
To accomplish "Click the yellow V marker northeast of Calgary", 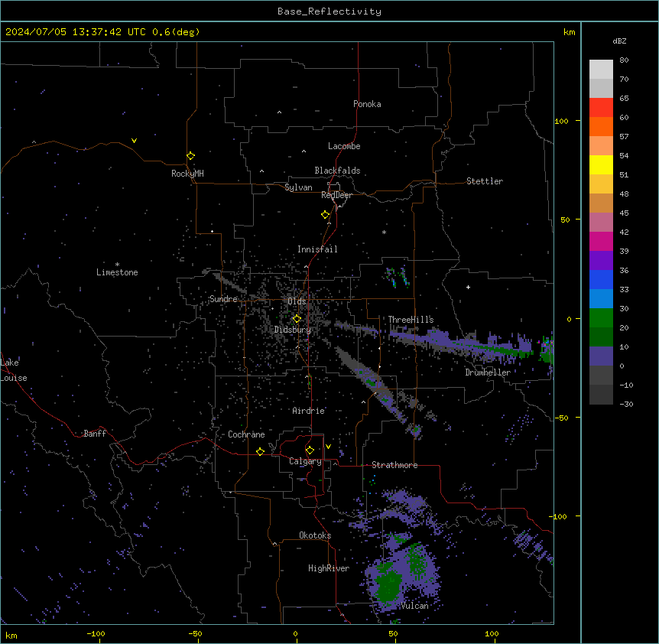I will 328,447.
